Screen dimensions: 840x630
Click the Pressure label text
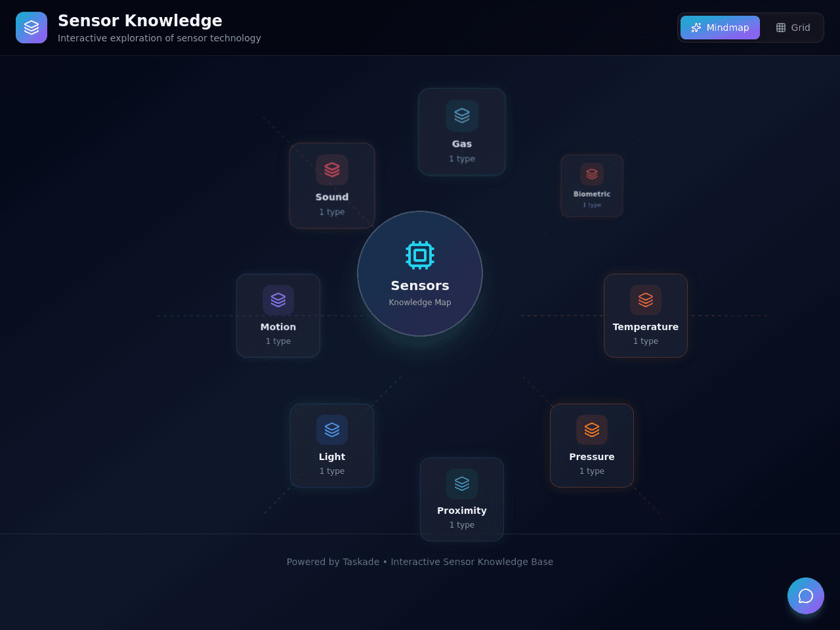coord(592,457)
